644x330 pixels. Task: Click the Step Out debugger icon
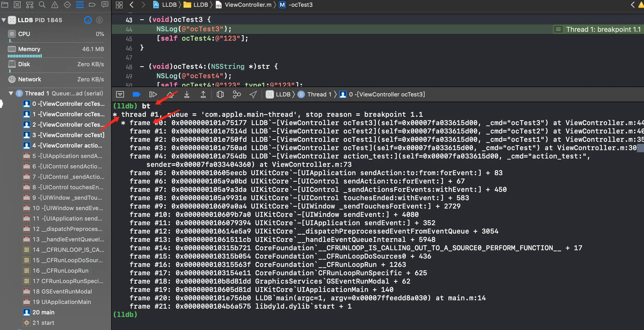pyautogui.click(x=203, y=94)
